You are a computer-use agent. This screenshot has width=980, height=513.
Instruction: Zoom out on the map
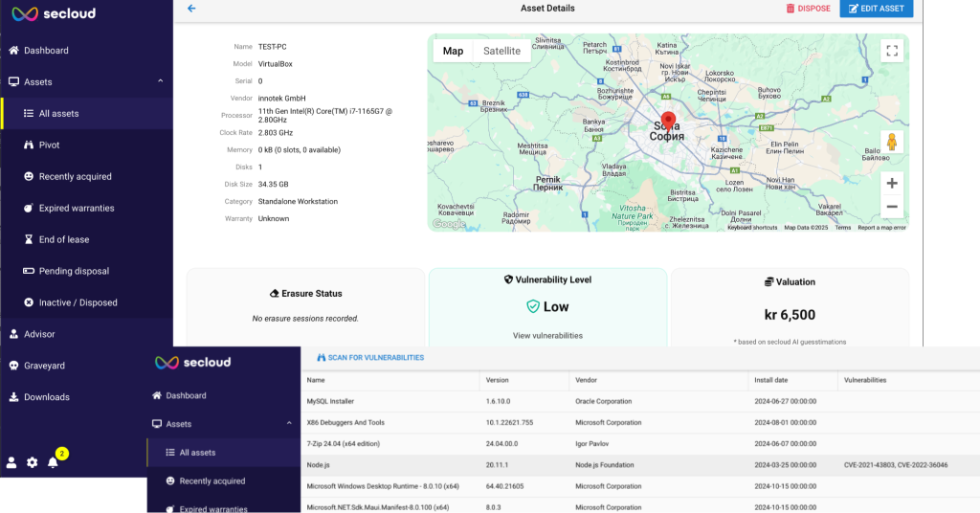pyautogui.click(x=892, y=207)
